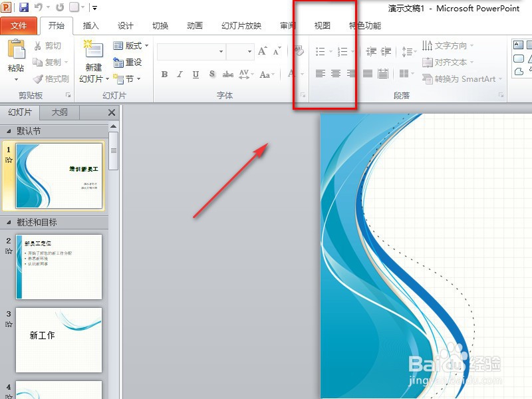532x399 pixels.
Task: Open the 文件 (File) menu
Action: click(19, 26)
